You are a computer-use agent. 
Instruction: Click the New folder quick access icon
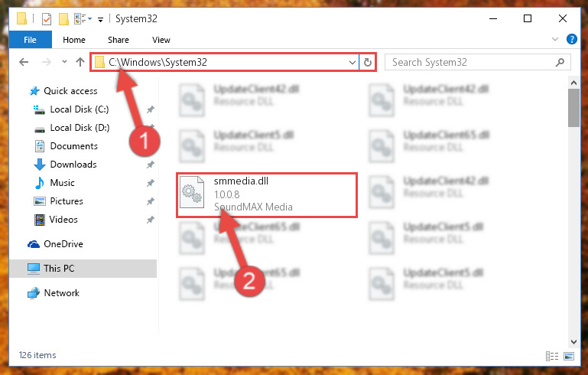tap(63, 19)
